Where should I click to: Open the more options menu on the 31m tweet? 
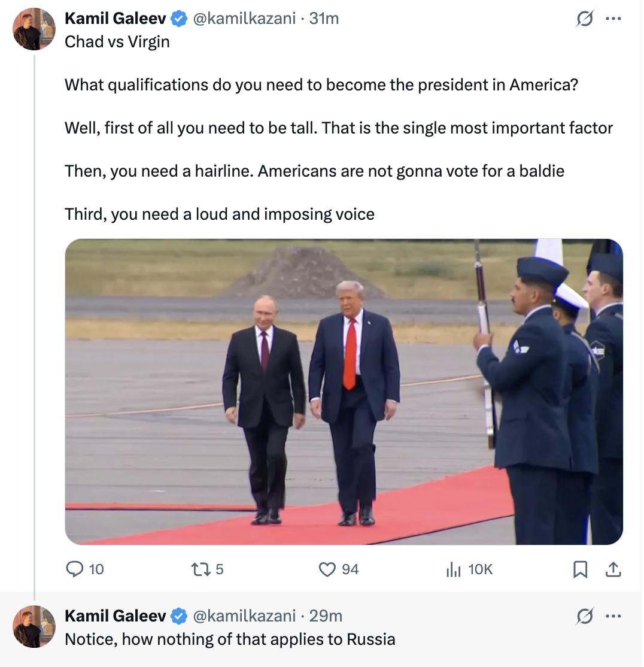pyautogui.click(x=613, y=19)
